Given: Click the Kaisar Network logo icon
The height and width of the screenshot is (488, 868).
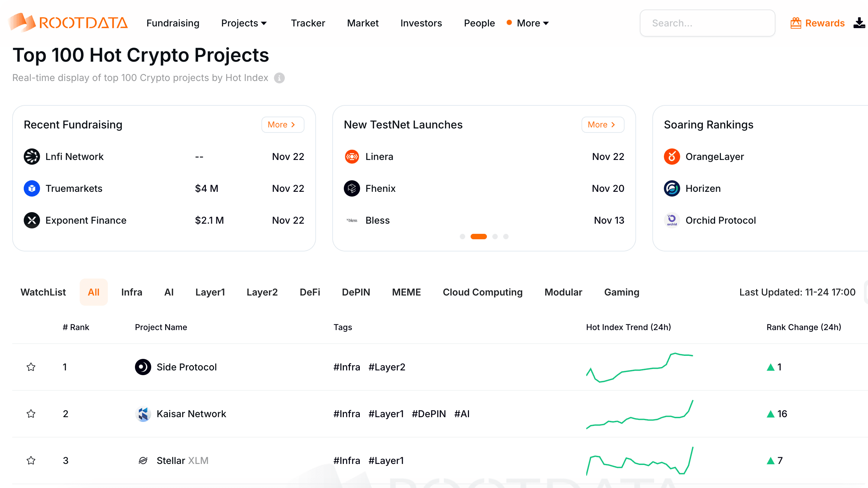Looking at the screenshot, I should point(143,414).
